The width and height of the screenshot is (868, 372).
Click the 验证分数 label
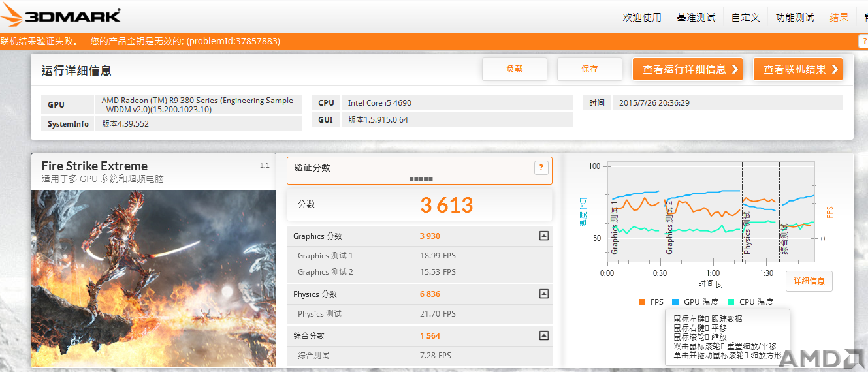tap(312, 168)
